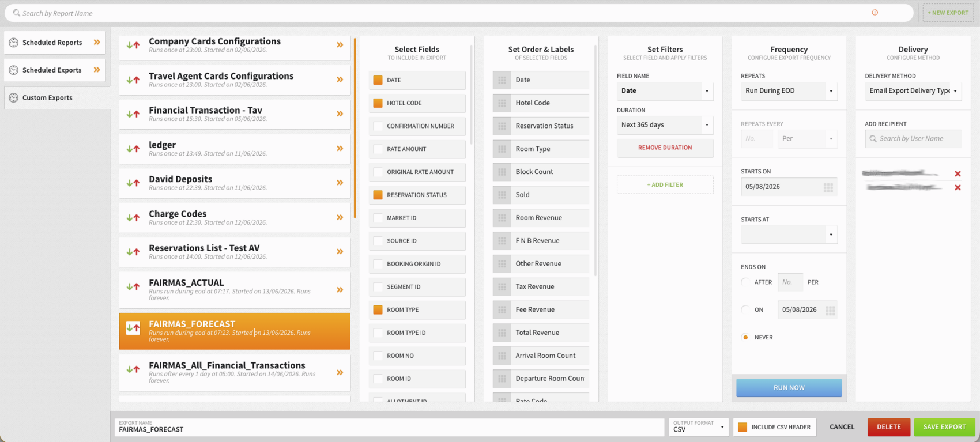Click the arrows icon for FAIRMAS_ACTUAL
Viewport: 980px width, 442px height.
[133, 286]
